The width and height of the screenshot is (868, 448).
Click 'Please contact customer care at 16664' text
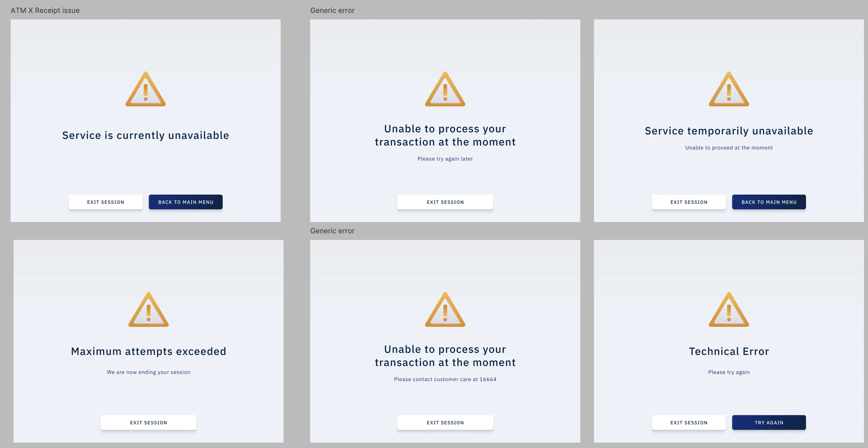click(x=445, y=379)
